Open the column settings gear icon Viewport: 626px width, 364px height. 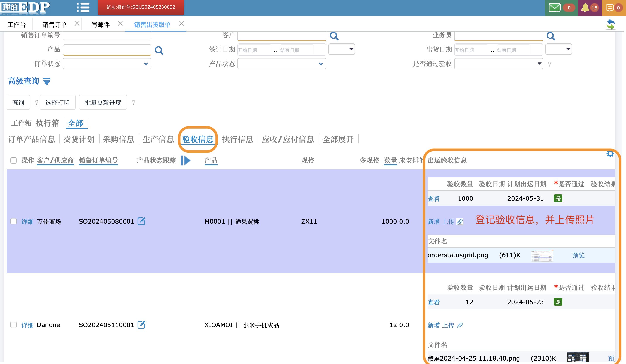click(610, 154)
